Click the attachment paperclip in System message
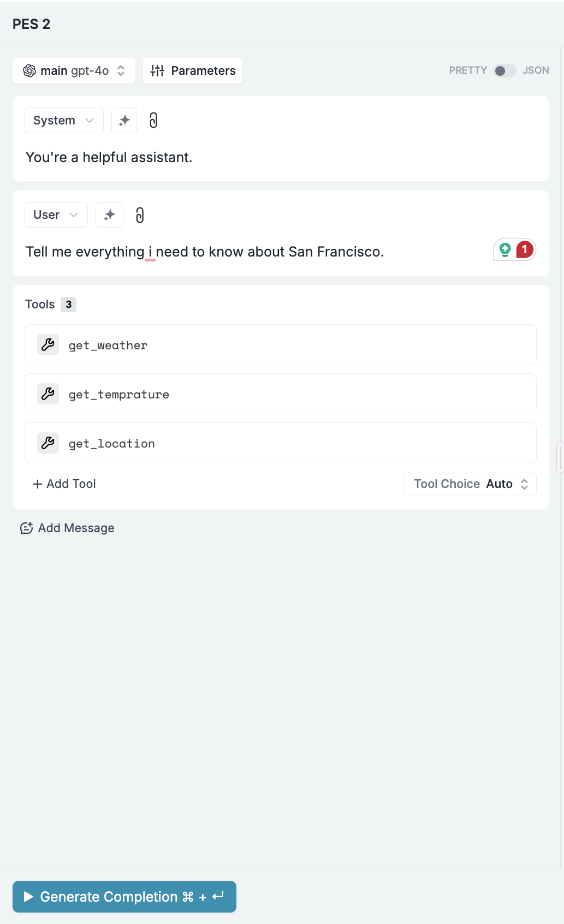564x924 pixels. (153, 120)
